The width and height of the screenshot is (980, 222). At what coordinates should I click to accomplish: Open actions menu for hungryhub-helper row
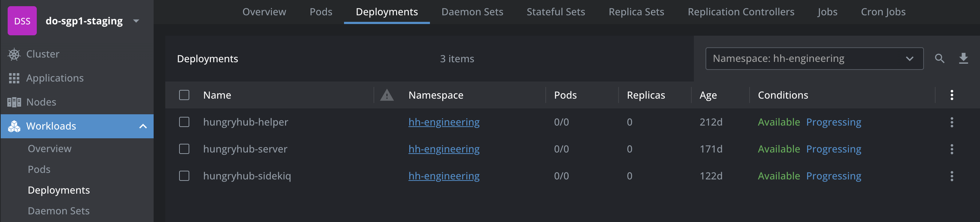952,122
